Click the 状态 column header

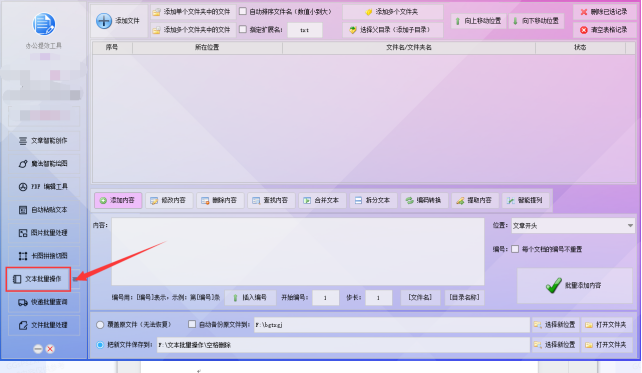click(x=580, y=47)
